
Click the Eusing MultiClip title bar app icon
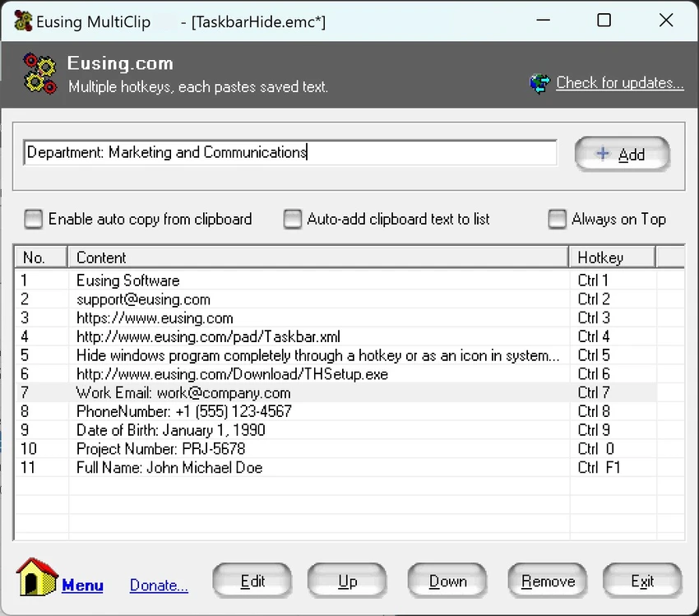pyautogui.click(x=23, y=21)
